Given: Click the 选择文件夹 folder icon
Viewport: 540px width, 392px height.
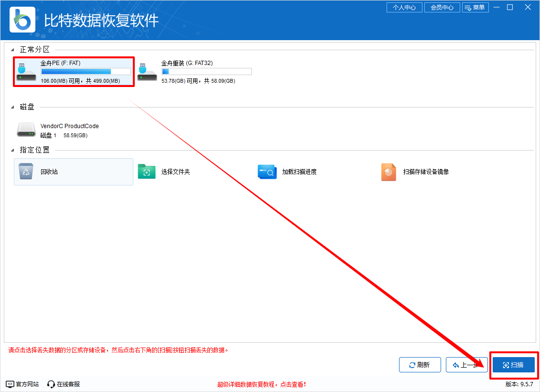Looking at the screenshot, I should [147, 172].
